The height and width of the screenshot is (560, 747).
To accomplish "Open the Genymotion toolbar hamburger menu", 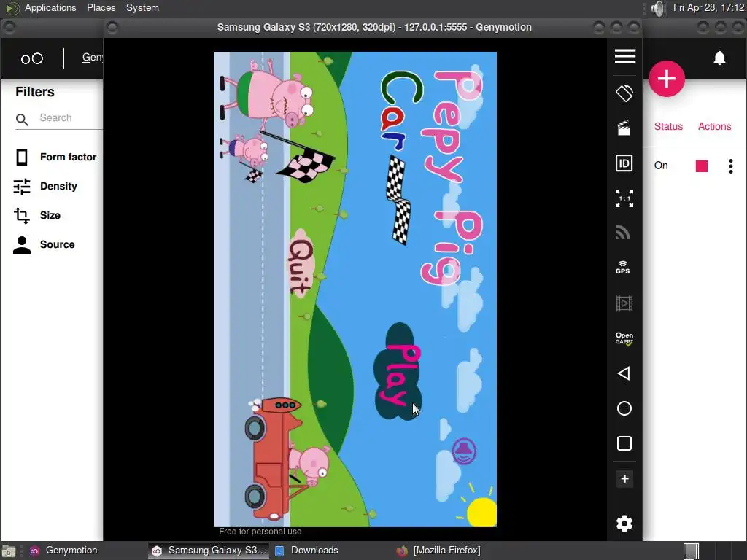I will click(x=624, y=56).
